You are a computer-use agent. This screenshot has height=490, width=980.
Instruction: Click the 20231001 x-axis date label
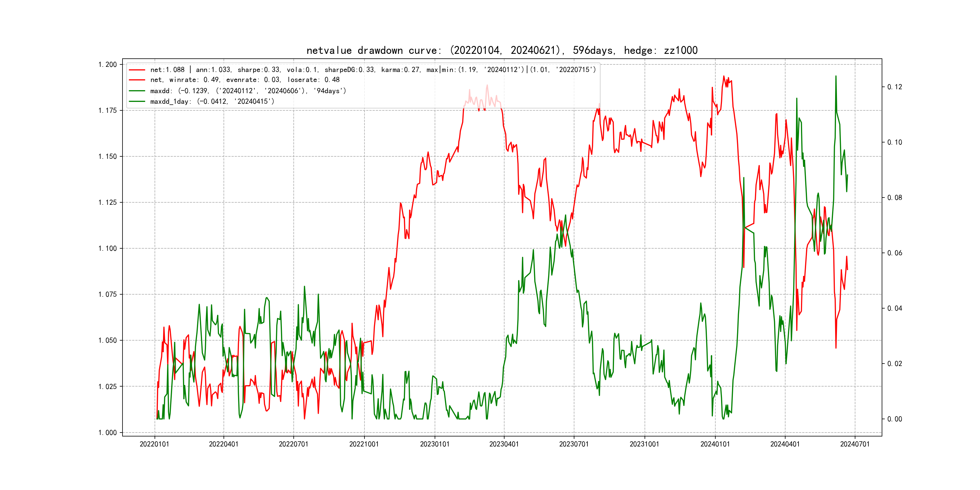(x=644, y=444)
